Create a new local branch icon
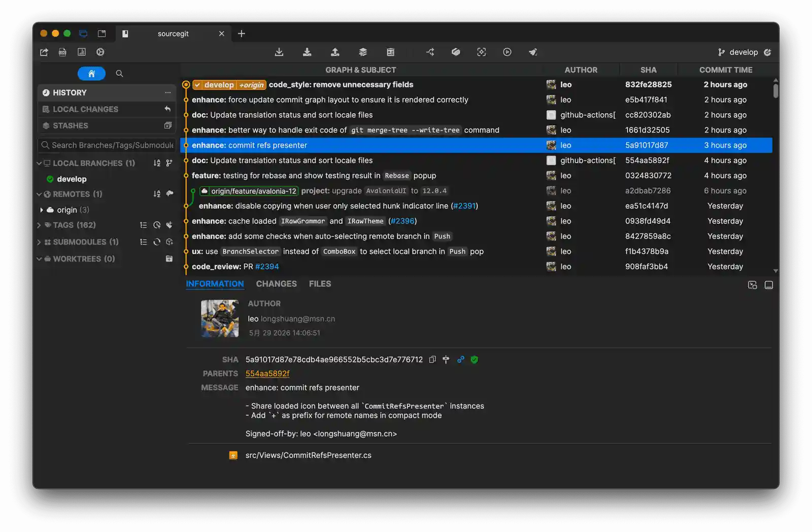Screen dimensions: 812x532 (x=170, y=163)
